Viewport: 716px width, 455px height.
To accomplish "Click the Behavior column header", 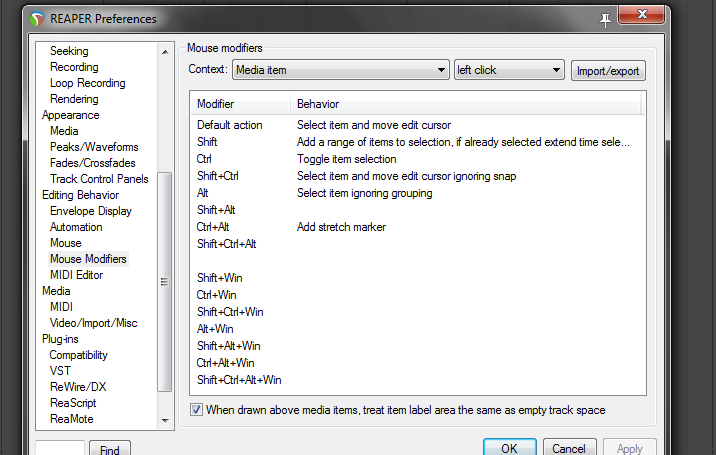I will click(x=466, y=104).
